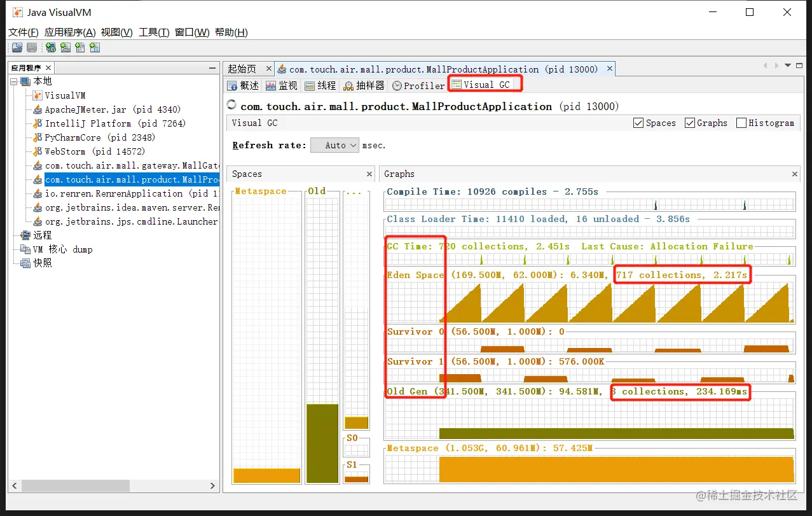This screenshot has height=516, width=812.
Task: Click 'Last Cause: Allocation Failure' text
Action: pos(667,246)
